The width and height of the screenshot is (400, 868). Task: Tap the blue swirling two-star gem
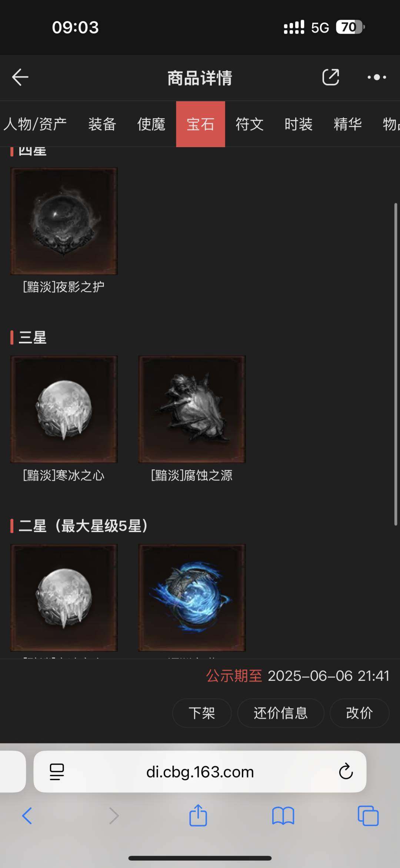click(x=192, y=597)
